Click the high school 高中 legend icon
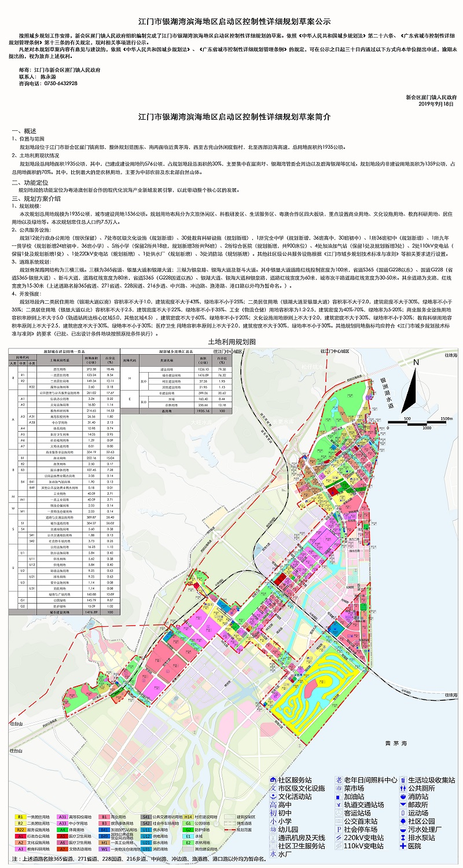 (x=273, y=804)
